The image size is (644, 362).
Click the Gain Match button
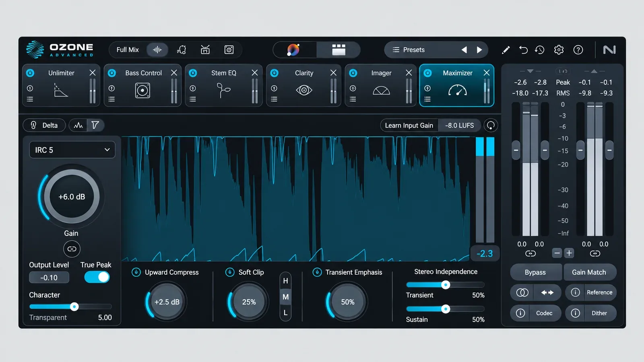click(589, 272)
